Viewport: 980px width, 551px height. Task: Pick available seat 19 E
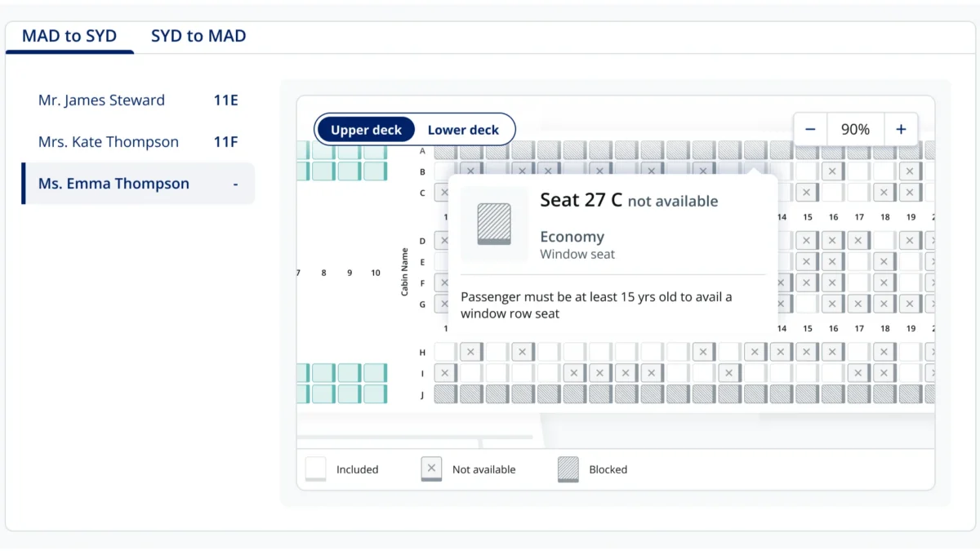click(910, 262)
